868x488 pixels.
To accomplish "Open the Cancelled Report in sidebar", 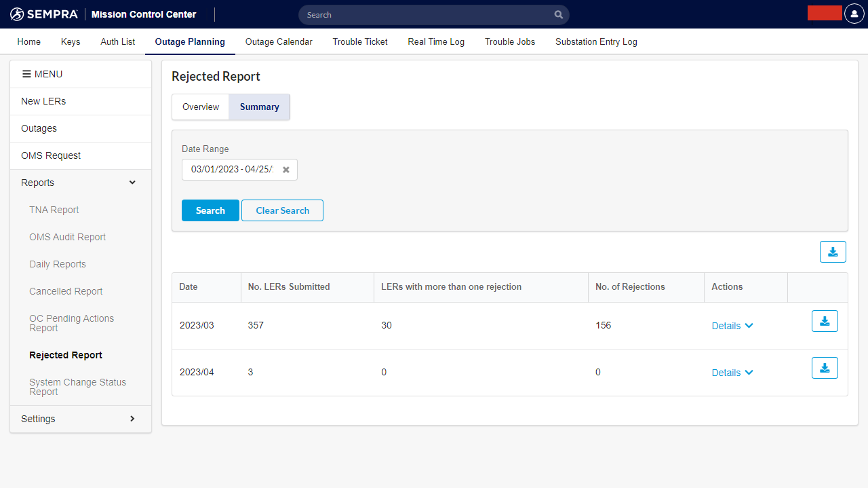I will click(66, 291).
